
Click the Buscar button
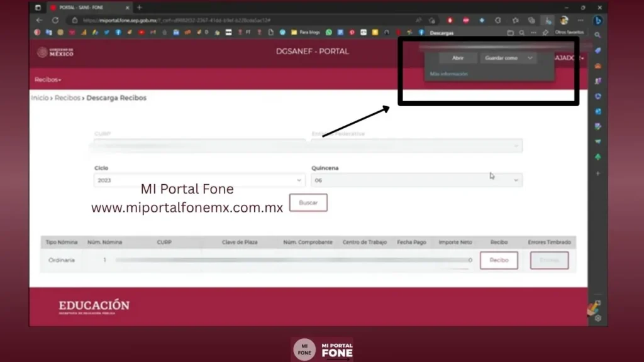coord(308,203)
